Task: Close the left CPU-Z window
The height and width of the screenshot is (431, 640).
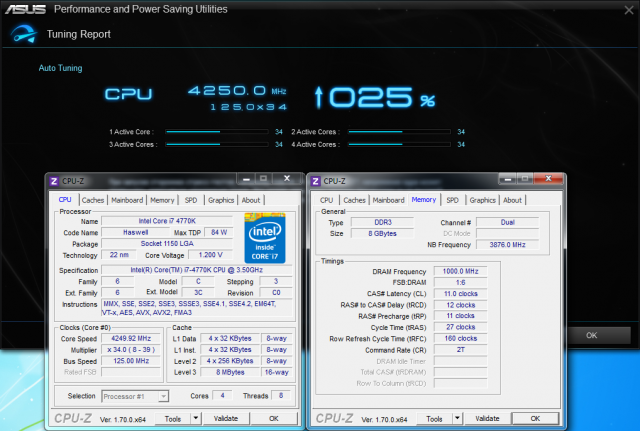Action: click(x=287, y=178)
